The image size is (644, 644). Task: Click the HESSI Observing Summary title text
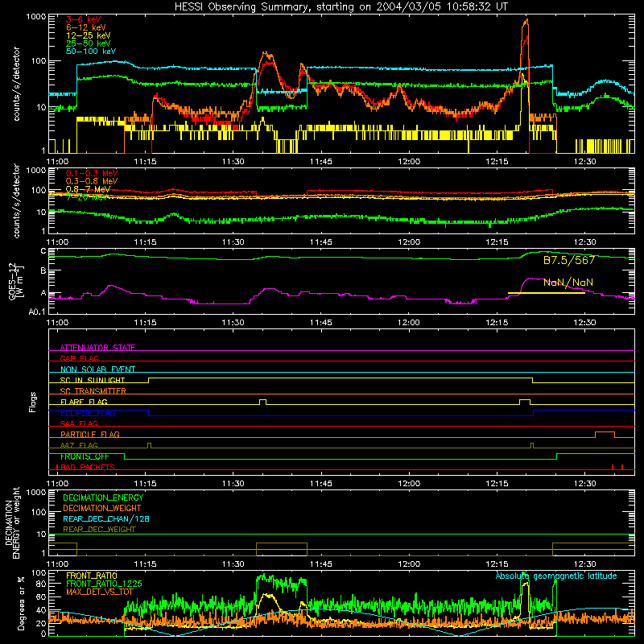[x=341, y=7]
